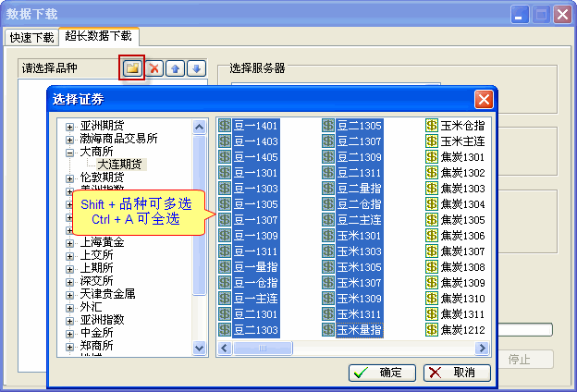Click the 焦炭1301 contract icon
This screenshot has width=577, height=392.
point(432,157)
